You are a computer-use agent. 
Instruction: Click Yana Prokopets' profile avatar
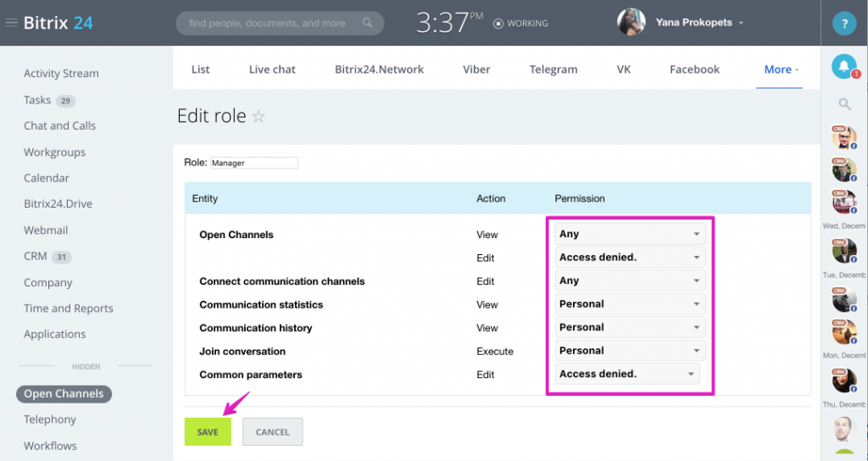click(x=631, y=22)
